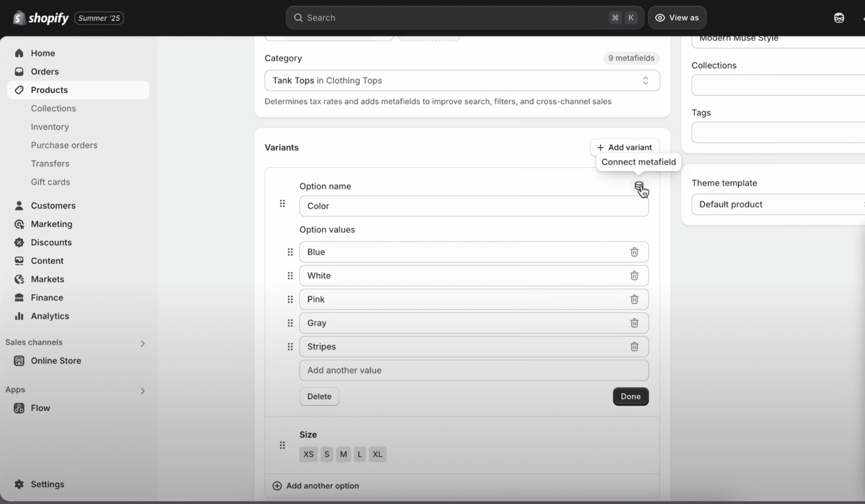Click Add another option

316,486
